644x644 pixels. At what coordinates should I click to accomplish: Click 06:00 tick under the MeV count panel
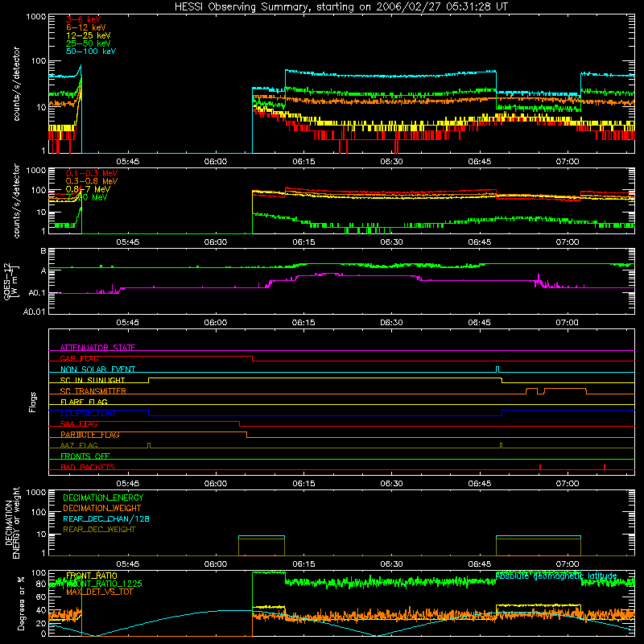pos(216,242)
